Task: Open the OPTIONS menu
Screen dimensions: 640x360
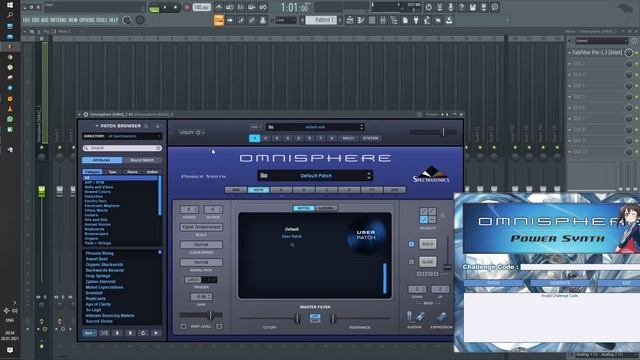Action: [x=87, y=20]
